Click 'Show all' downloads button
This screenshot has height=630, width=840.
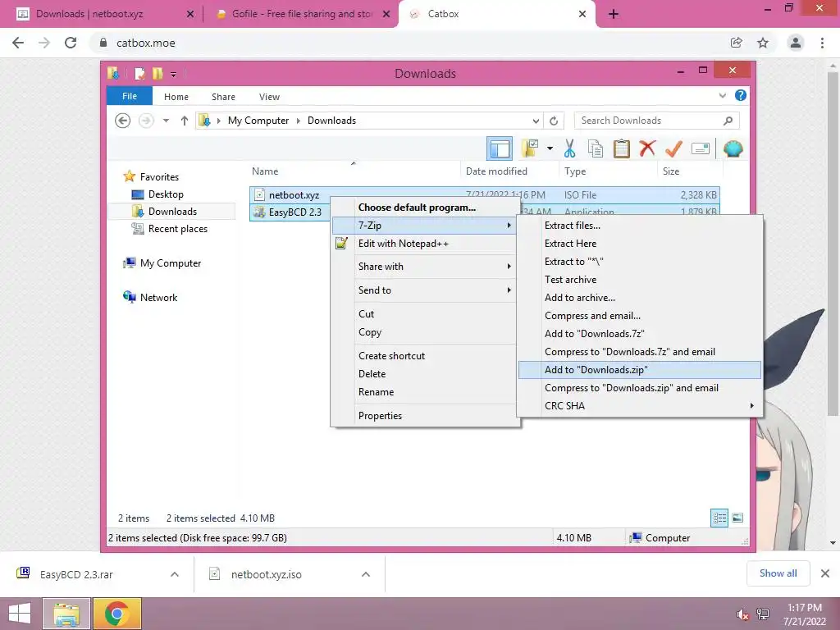click(778, 573)
